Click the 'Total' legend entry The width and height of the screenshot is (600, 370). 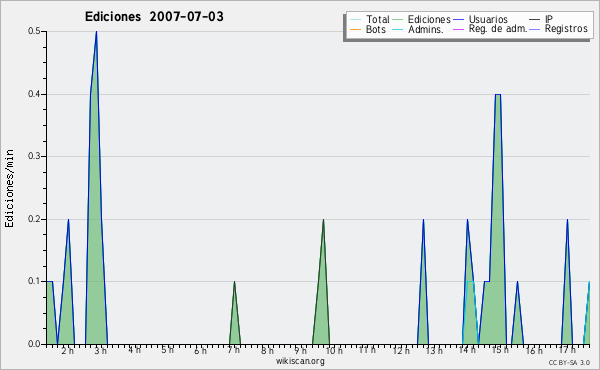[x=377, y=19]
